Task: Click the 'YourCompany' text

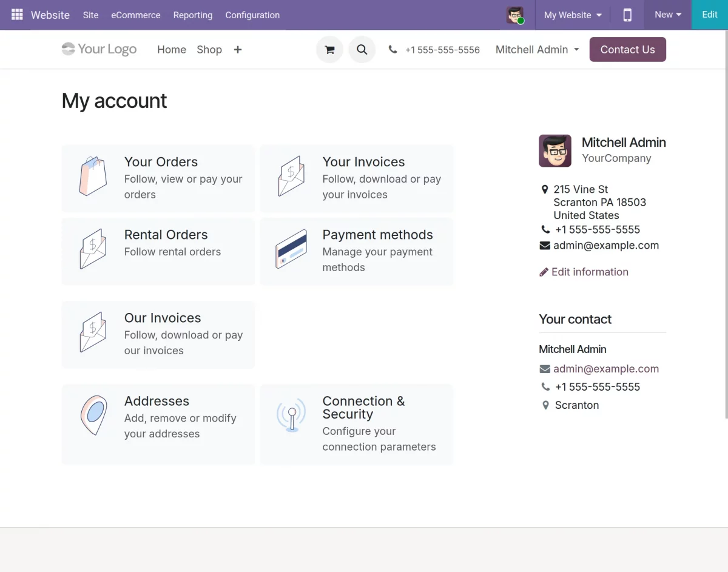Action: 616,158
